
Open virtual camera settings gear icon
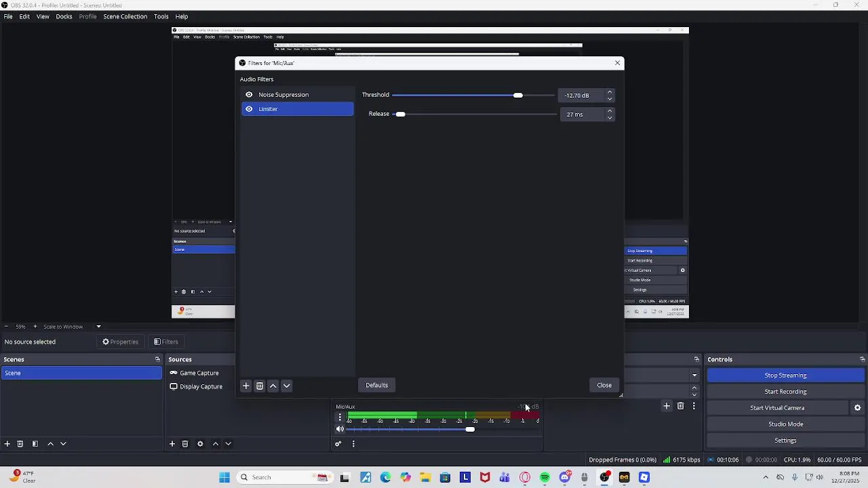pyautogui.click(x=857, y=408)
